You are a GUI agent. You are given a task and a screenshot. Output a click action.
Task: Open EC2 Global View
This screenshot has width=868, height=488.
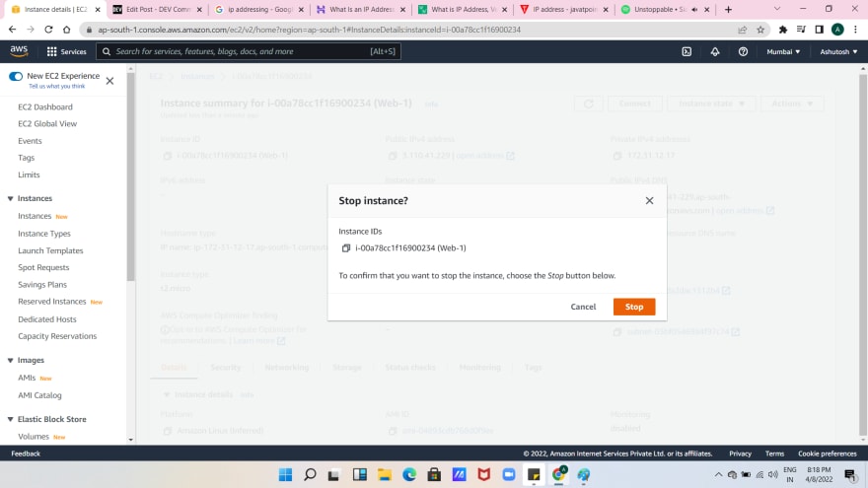(x=47, y=123)
